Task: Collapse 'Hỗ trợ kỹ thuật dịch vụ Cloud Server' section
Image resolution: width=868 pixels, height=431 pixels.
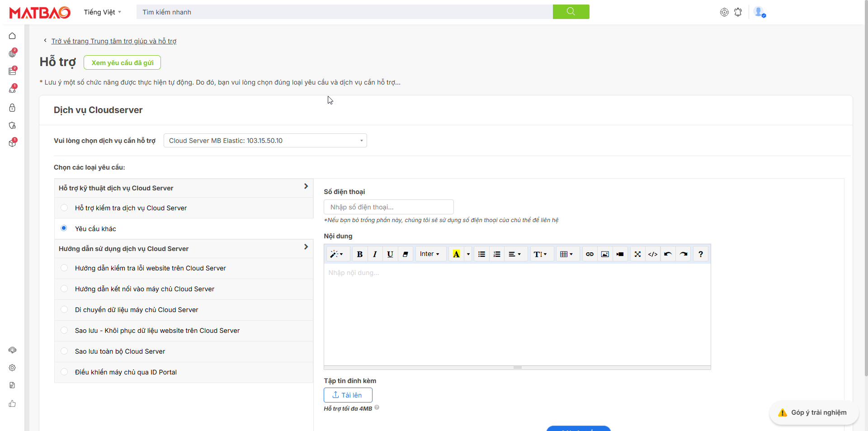Action: (306, 186)
